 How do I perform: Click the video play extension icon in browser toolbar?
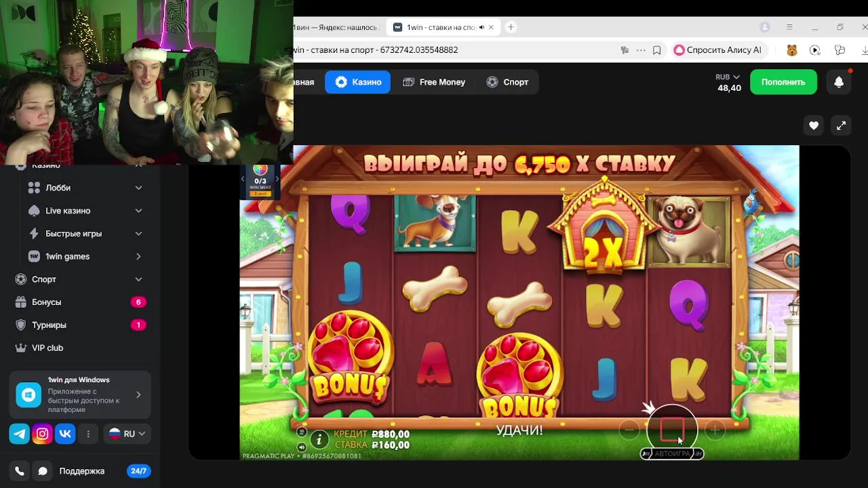(x=815, y=50)
